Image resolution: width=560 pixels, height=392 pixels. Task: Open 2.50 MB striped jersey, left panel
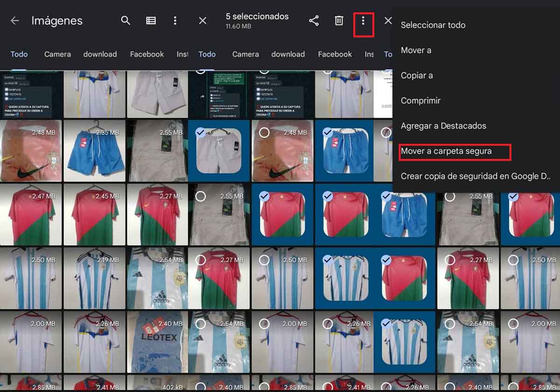pyautogui.click(x=31, y=278)
